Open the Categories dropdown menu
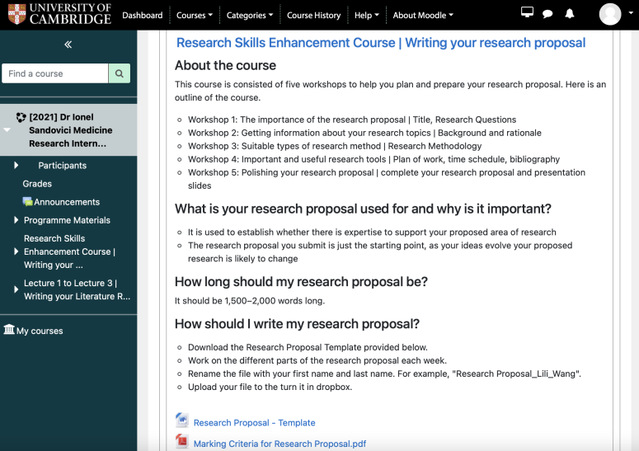The image size is (639, 451). (249, 15)
